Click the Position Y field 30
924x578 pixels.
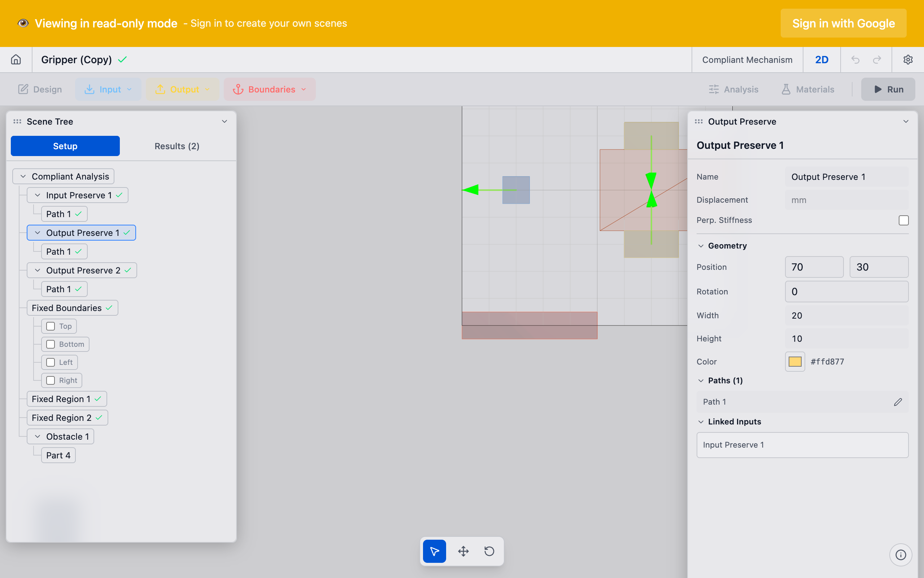point(879,267)
